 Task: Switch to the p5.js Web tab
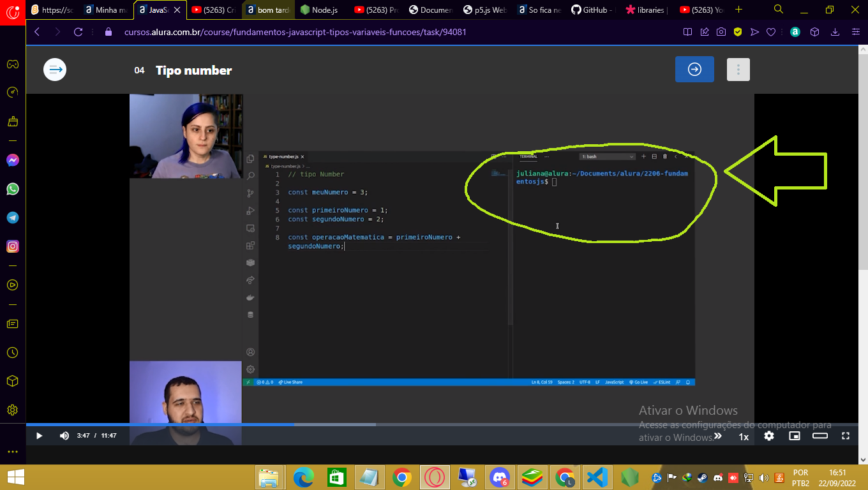coord(484,10)
